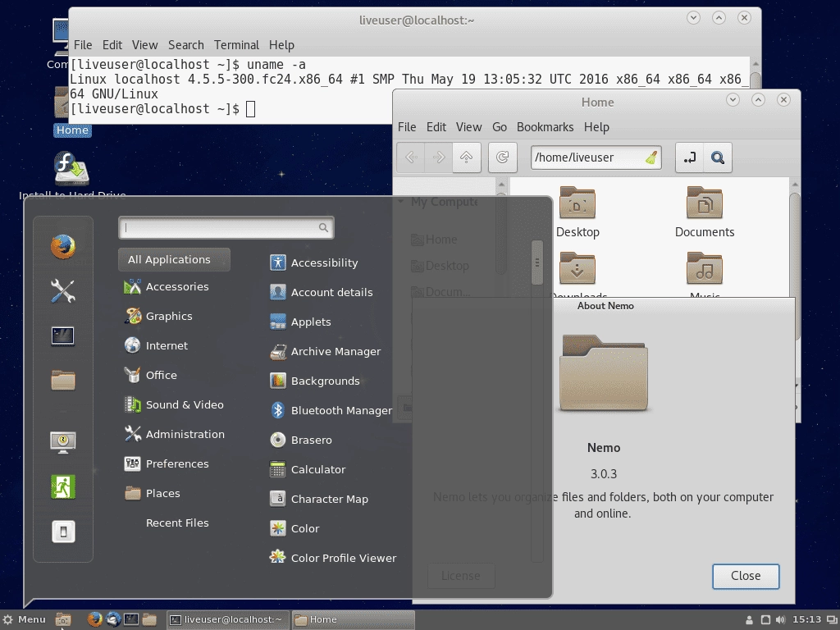Viewport: 840px width, 630px height.
Task: Select Recent Files category
Action: click(177, 523)
